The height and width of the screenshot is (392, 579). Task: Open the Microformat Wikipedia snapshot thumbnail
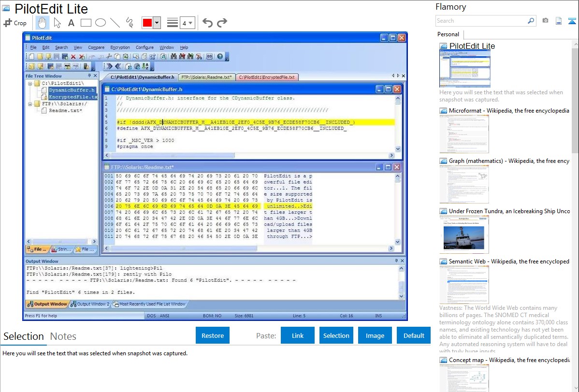coord(464,134)
